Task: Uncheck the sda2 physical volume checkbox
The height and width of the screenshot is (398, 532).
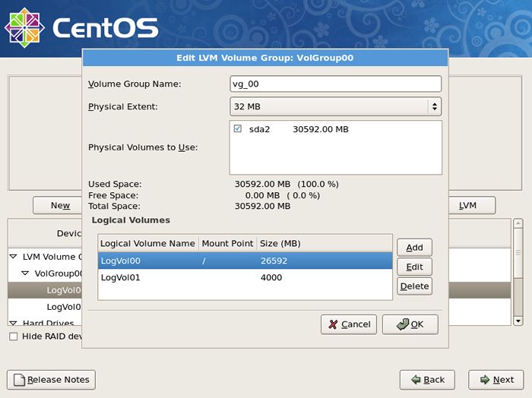Action: click(x=237, y=129)
